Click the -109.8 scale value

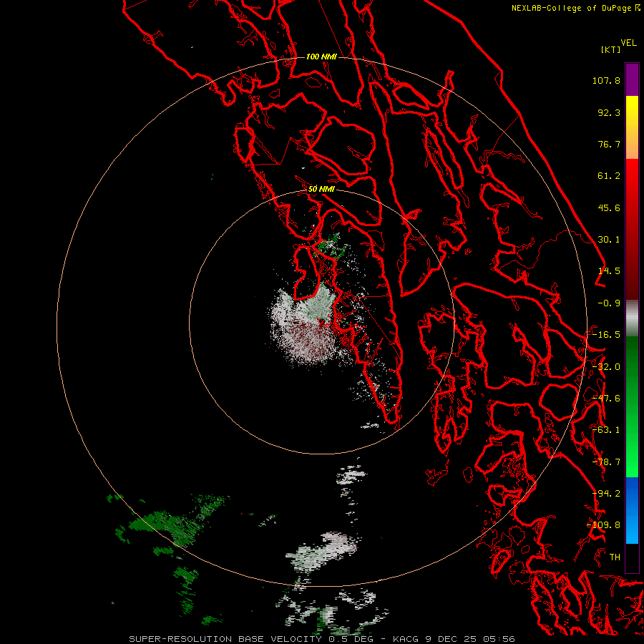click(x=603, y=525)
